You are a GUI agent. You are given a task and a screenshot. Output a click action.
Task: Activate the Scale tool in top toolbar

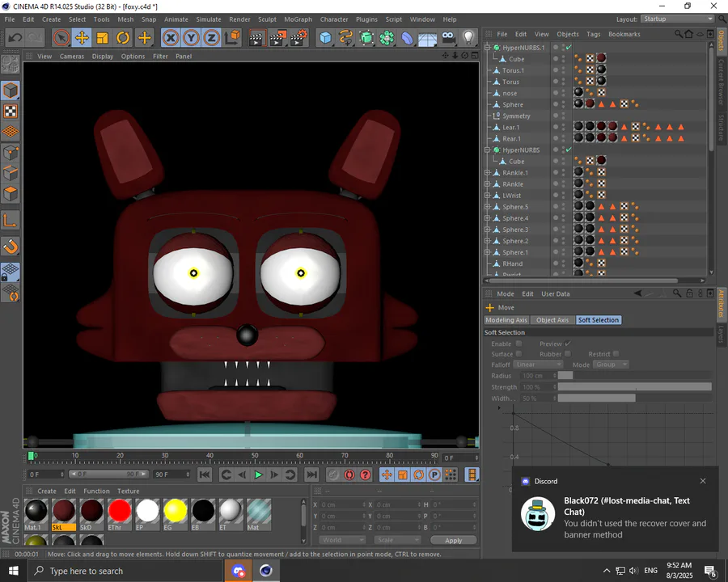pos(102,38)
